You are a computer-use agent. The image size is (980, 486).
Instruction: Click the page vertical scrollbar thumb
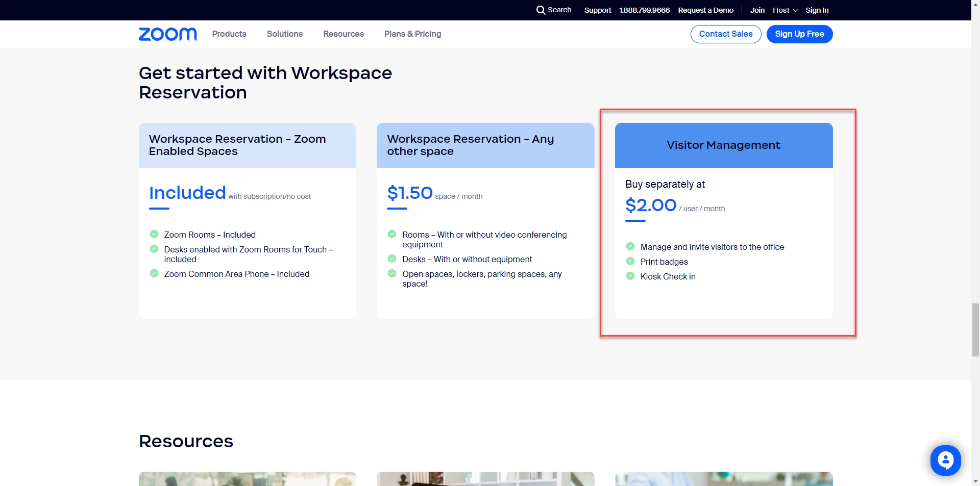(975, 329)
